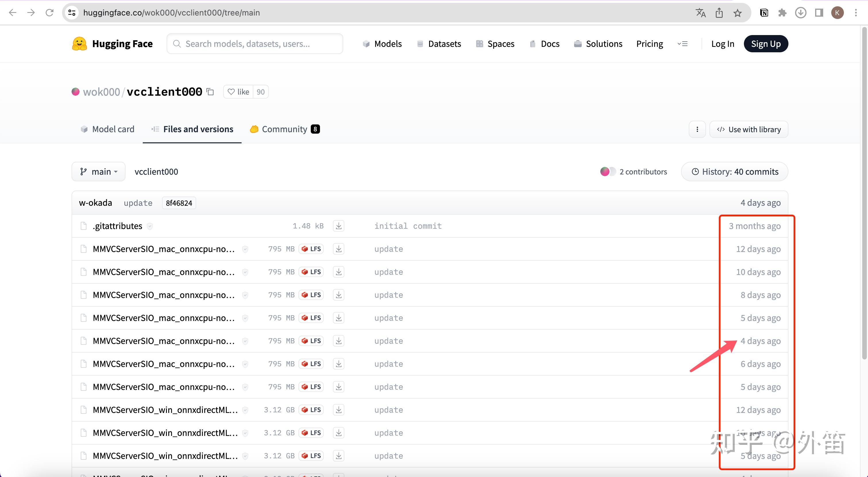Image resolution: width=868 pixels, height=477 pixels.
Task: Like the vcclient000 repository
Action: pyautogui.click(x=238, y=92)
